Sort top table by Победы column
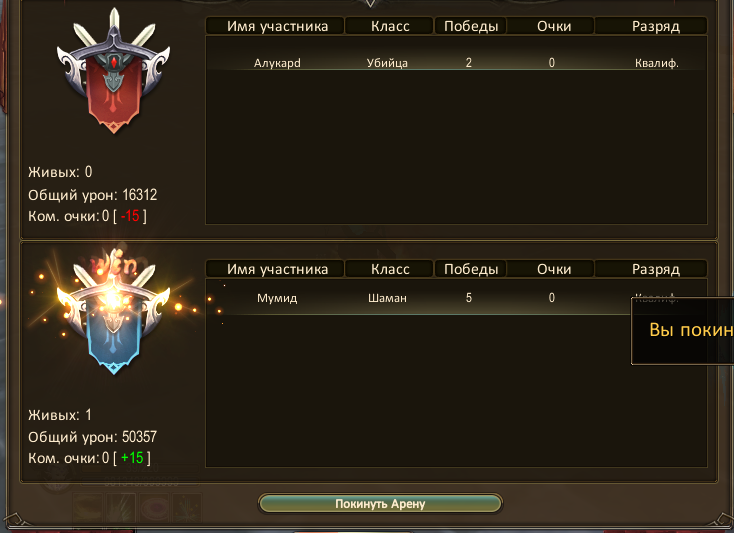 tap(470, 26)
